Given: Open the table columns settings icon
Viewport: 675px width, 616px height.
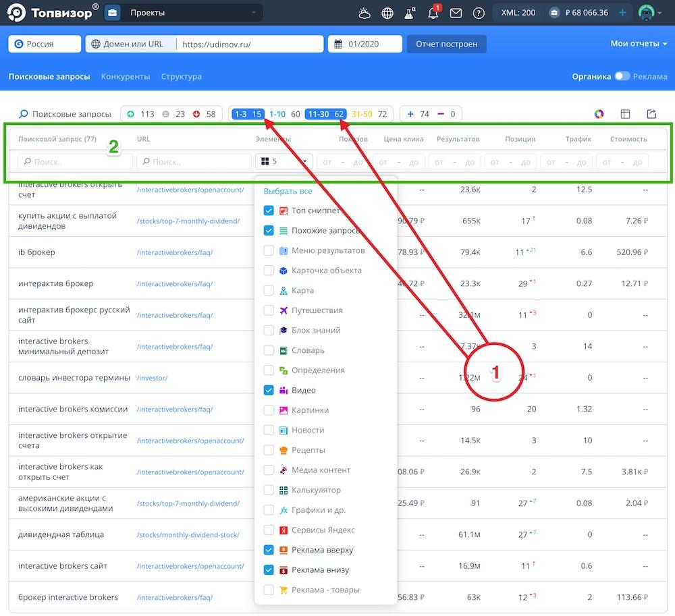Looking at the screenshot, I should point(625,114).
